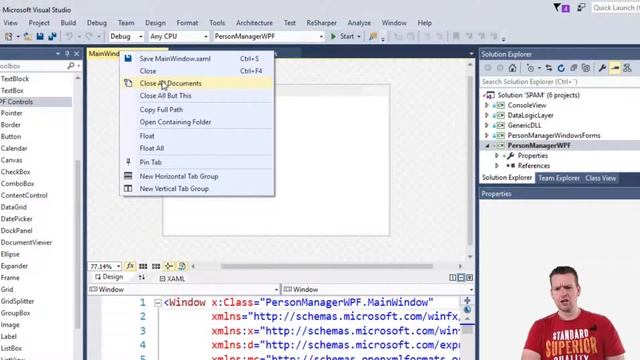This screenshot has width=640, height=360.
Task: Collapse the PersonManagerWPF project node
Action: point(487,145)
